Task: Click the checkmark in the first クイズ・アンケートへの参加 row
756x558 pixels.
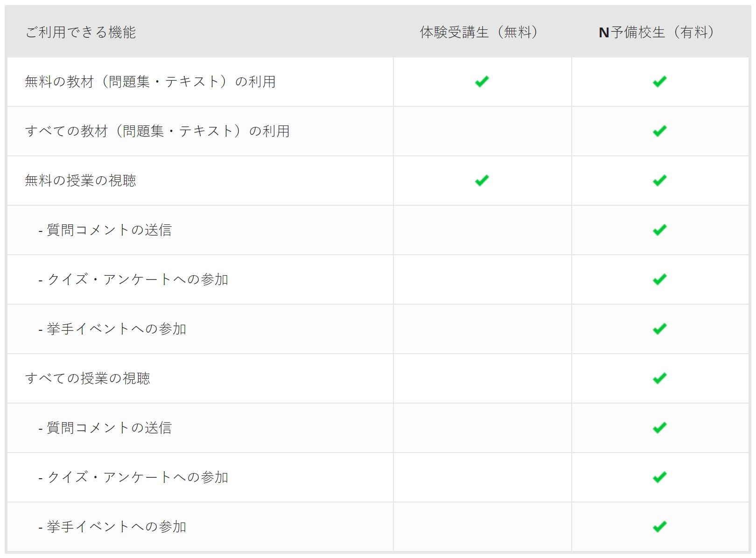Action: coord(659,279)
